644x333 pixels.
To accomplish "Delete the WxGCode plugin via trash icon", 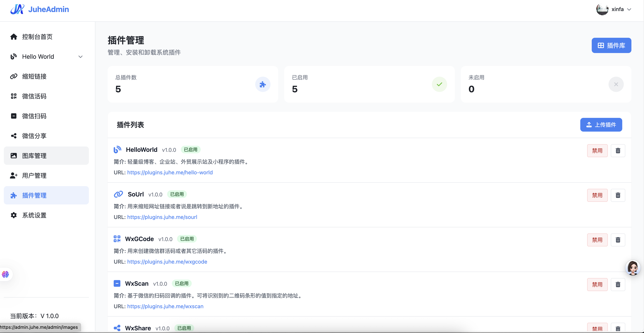I will tap(618, 240).
